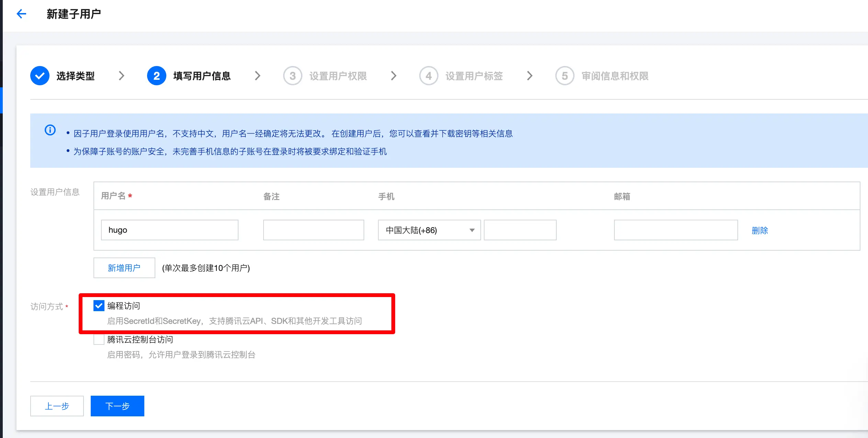Click the step 2 circle icon
The image size is (868, 438).
tap(156, 76)
